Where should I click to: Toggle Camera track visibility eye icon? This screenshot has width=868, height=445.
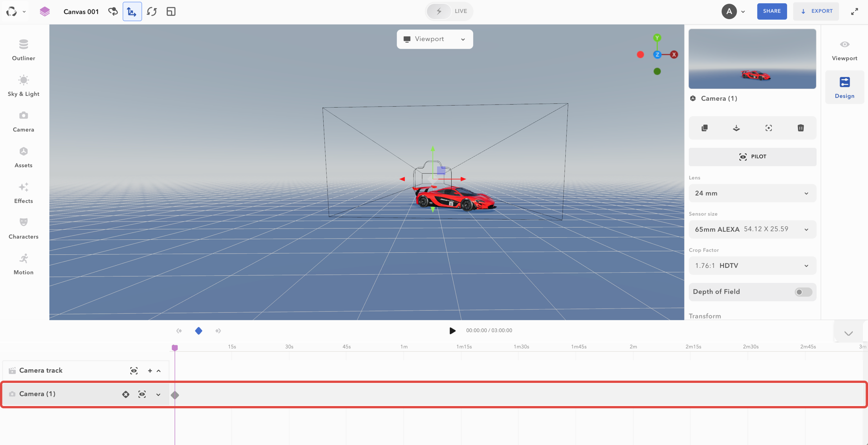point(134,370)
